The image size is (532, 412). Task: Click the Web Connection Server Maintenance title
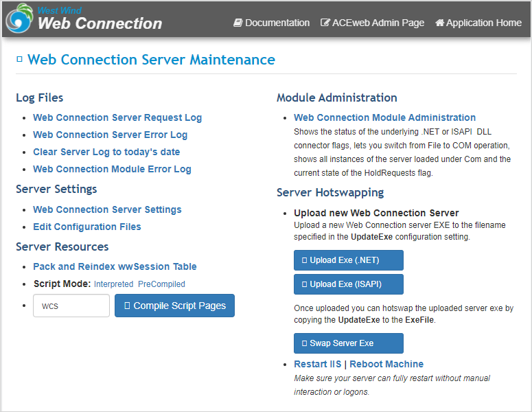pyautogui.click(x=151, y=59)
